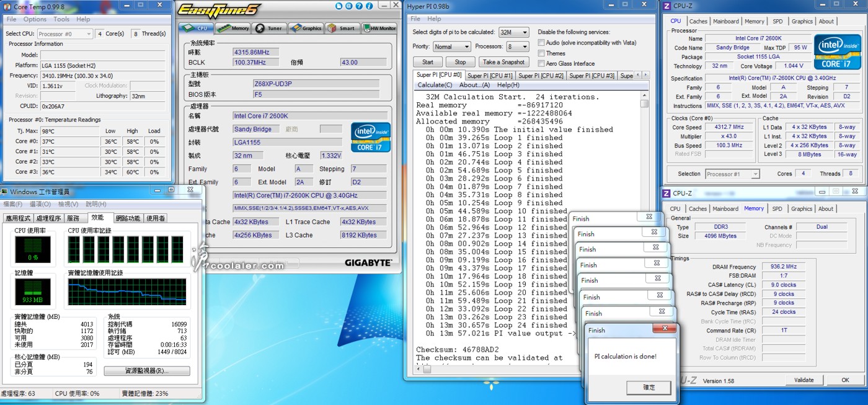Click the GIGABYTE logo in EasyTune6

(x=368, y=262)
